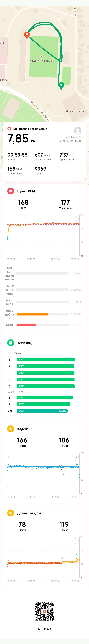Tap the Дворец спорта map label
89x644 pixels.
75,111
